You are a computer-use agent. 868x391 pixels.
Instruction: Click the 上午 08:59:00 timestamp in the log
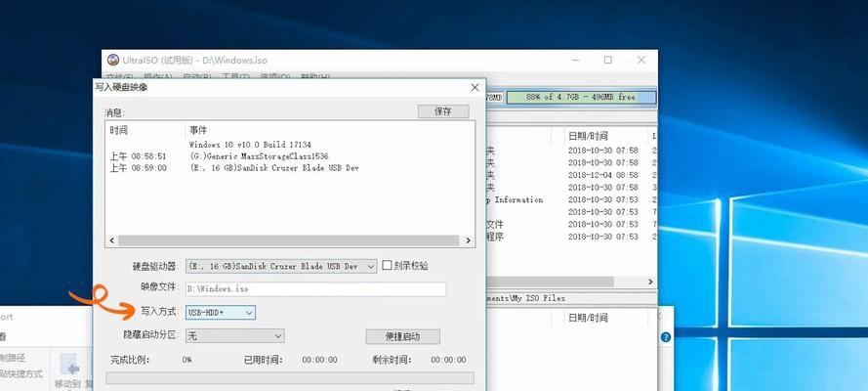click(138, 168)
